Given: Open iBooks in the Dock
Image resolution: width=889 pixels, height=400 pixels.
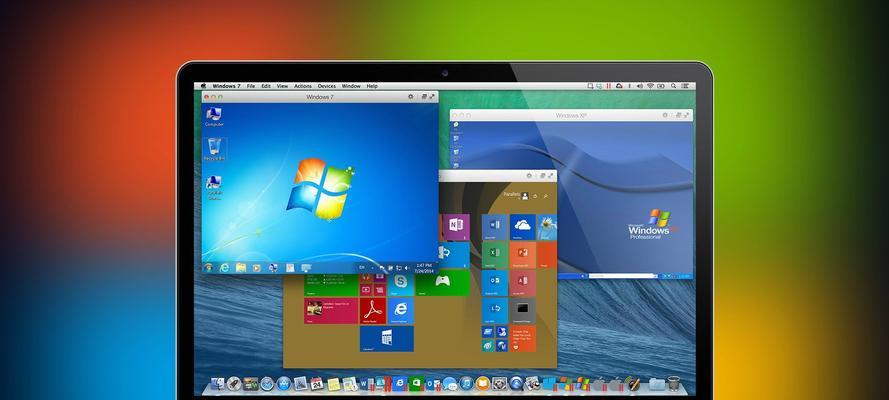Looking at the screenshot, I should 482,384.
